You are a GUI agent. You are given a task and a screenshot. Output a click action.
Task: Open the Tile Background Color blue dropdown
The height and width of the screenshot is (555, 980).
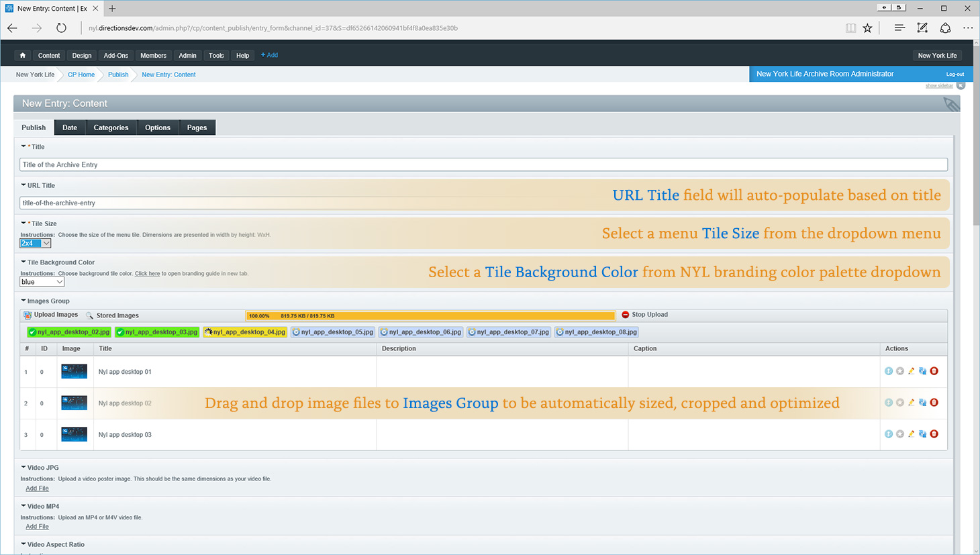(x=42, y=283)
